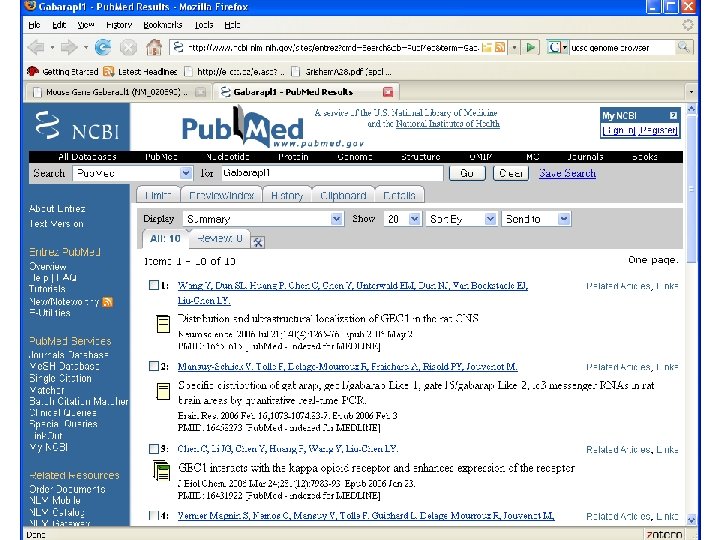Image resolution: width=720 pixels, height=540 pixels.
Task: Click the scrollbar up arrow
Action: pos(691,109)
